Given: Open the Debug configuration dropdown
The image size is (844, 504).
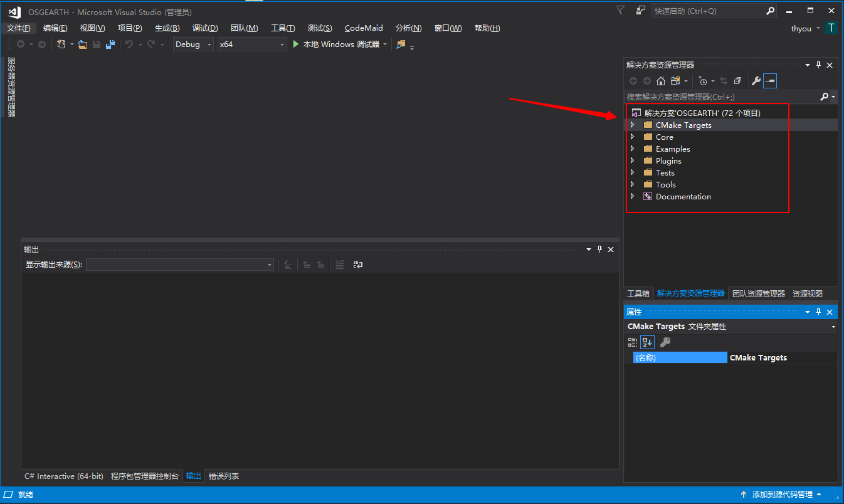Looking at the screenshot, I should coord(193,45).
